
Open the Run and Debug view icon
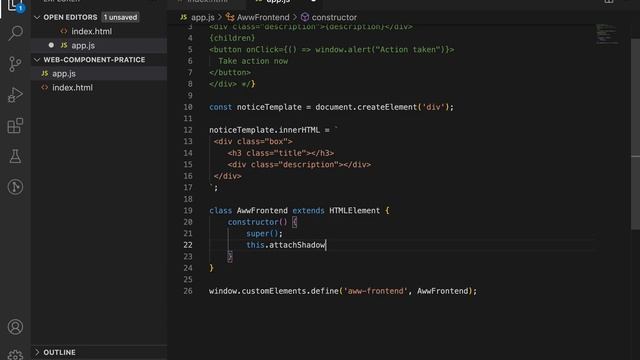pyautogui.click(x=16, y=95)
